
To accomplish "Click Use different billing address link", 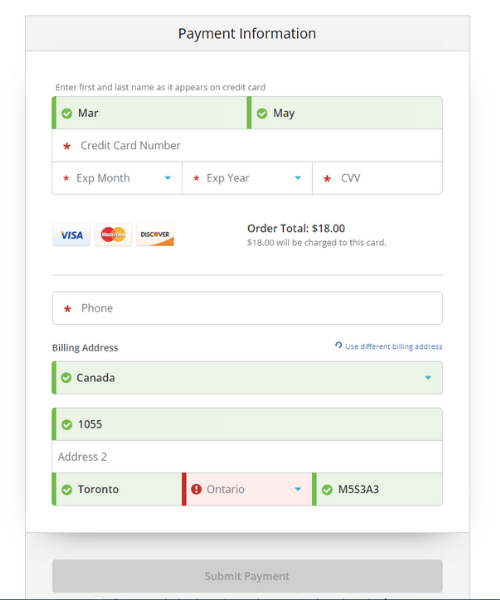I will click(394, 346).
